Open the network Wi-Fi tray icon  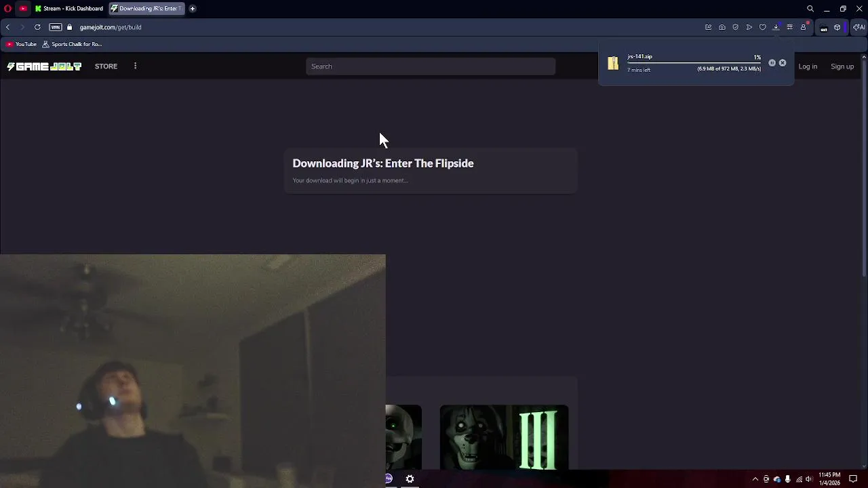click(x=799, y=479)
